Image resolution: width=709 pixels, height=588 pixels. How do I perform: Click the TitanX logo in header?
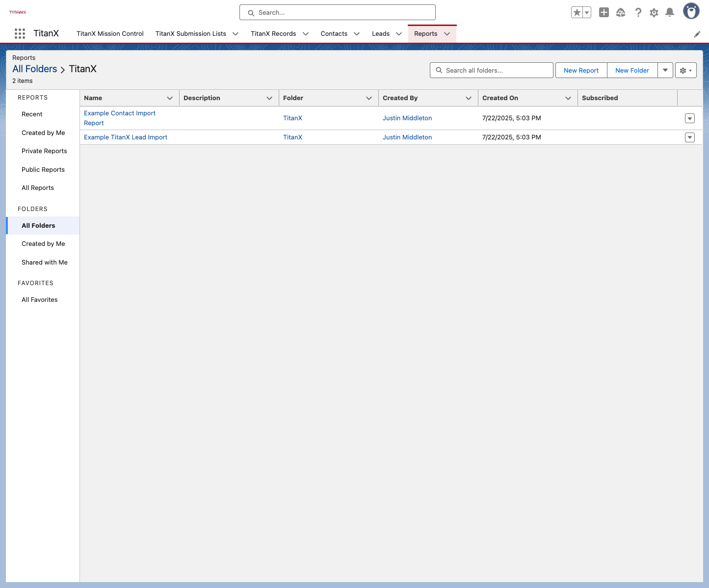pyautogui.click(x=18, y=12)
